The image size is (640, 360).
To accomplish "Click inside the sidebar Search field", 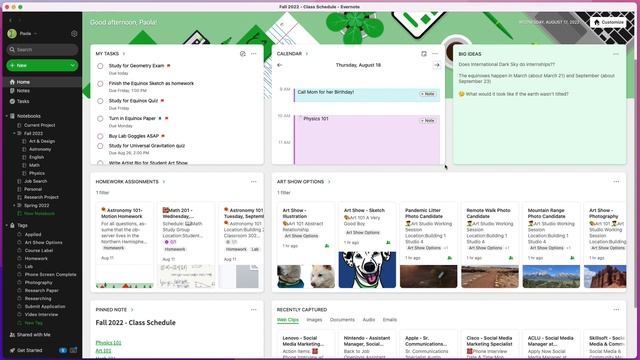I will click(x=42, y=50).
